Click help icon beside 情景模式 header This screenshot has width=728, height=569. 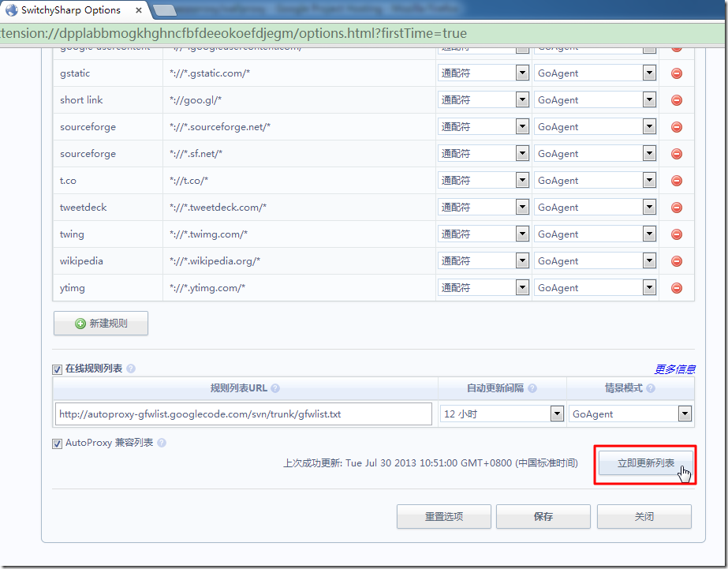651,388
